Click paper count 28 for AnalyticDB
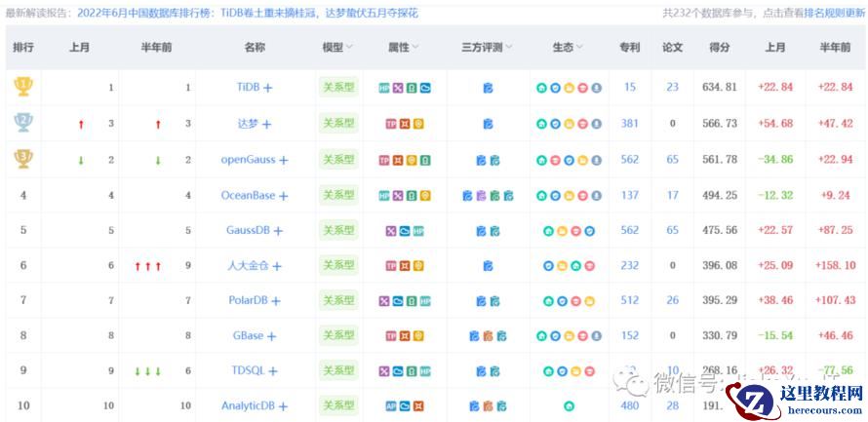868x422 pixels. click(x=673, y=405)
